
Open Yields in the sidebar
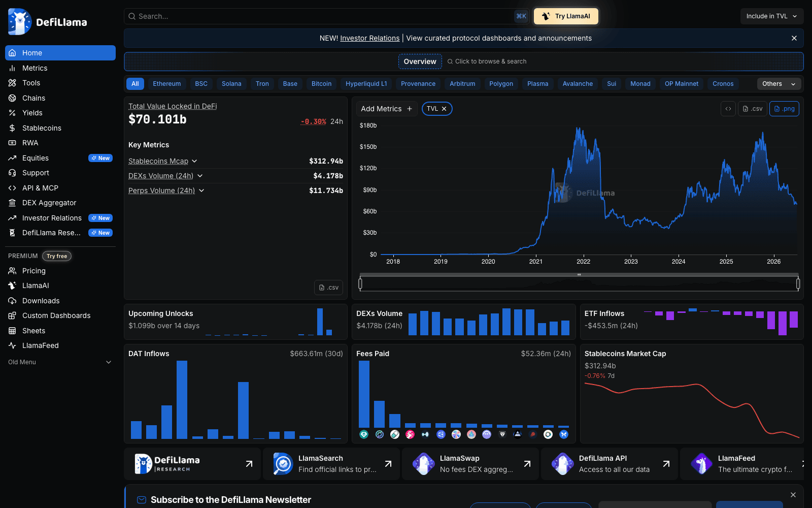pyautogui.click(x=60, y=113)
